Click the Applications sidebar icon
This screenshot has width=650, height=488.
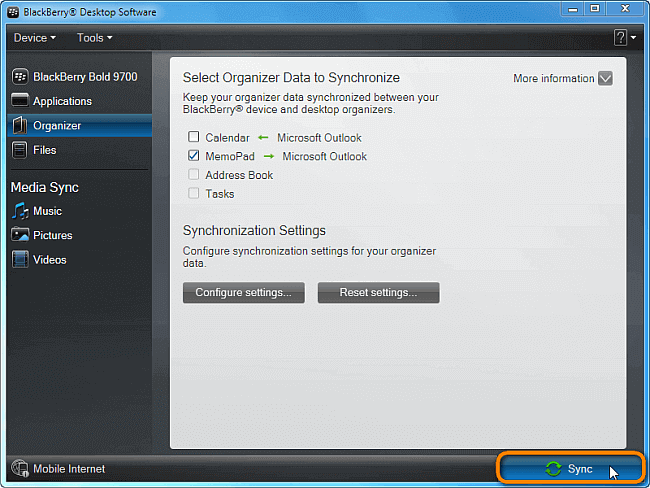click(20, 101)
